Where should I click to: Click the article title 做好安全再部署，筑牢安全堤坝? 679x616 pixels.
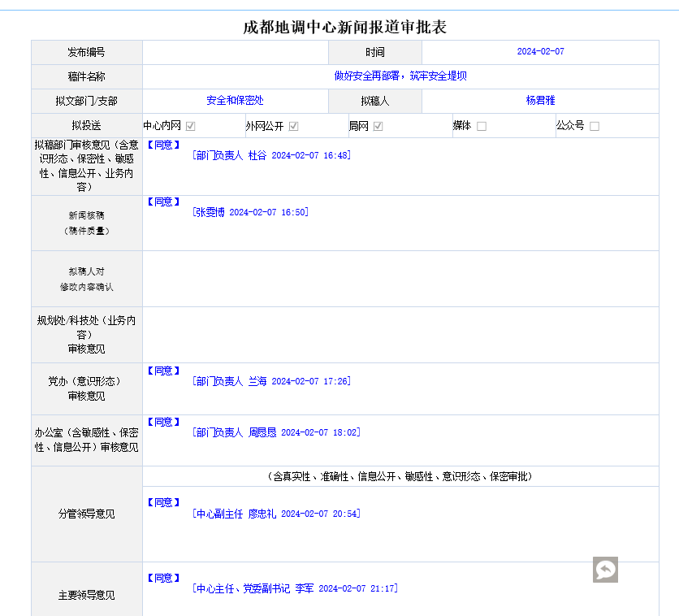pyautogui.click(x=400, y=76)
